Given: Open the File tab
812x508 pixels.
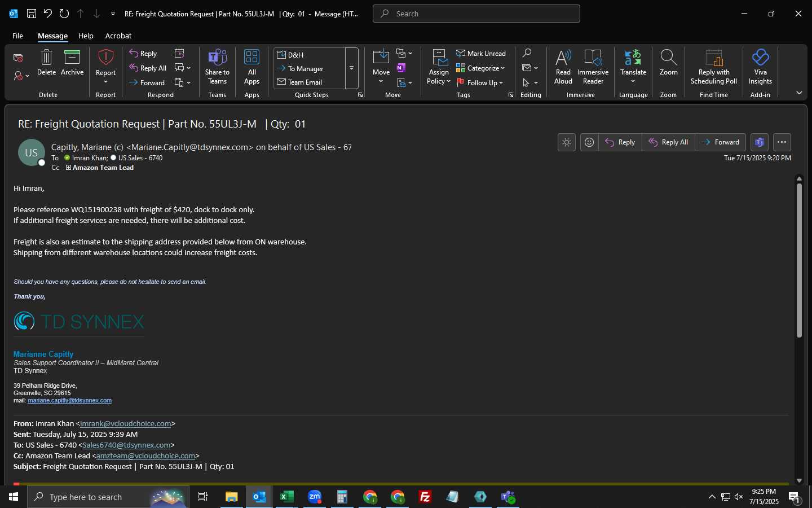Looking at the screenshot, I should coord(17,36).
